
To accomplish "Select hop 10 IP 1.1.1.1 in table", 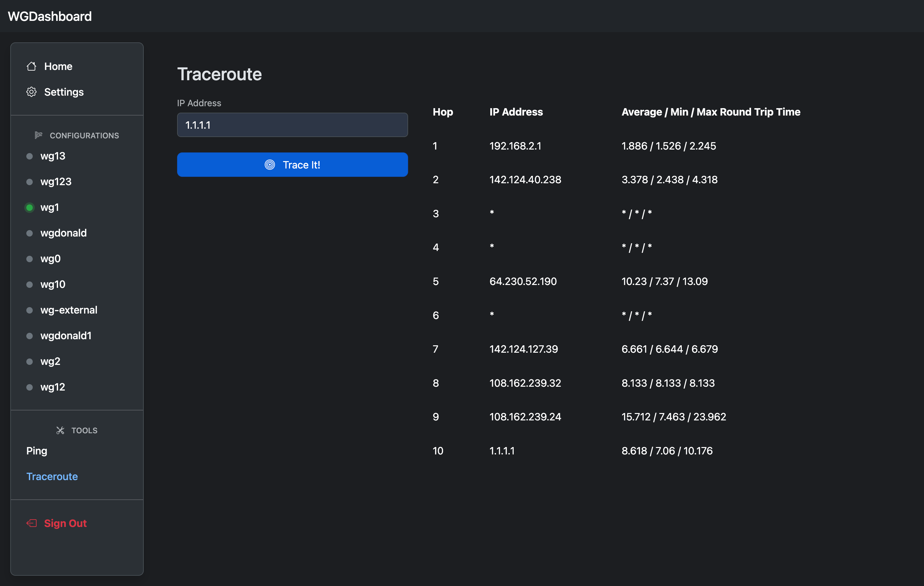I will pos(502,451).
